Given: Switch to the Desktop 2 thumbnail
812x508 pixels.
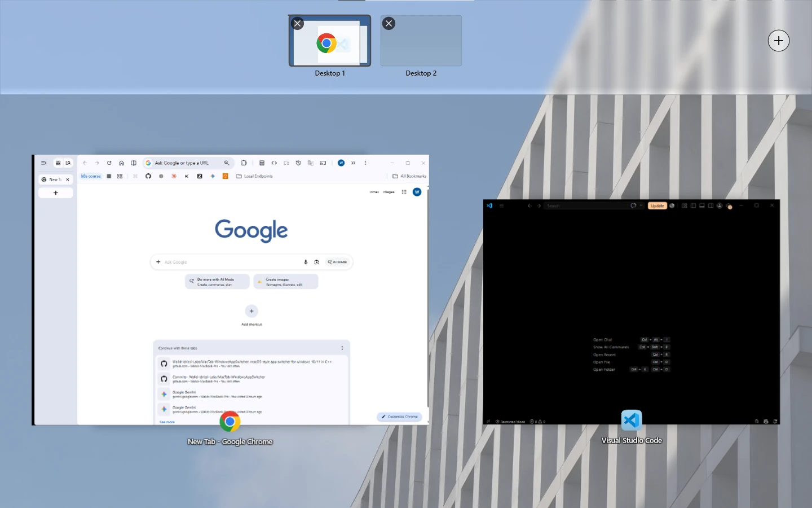Looking at the screenshot, I should (x=421, y=41).
